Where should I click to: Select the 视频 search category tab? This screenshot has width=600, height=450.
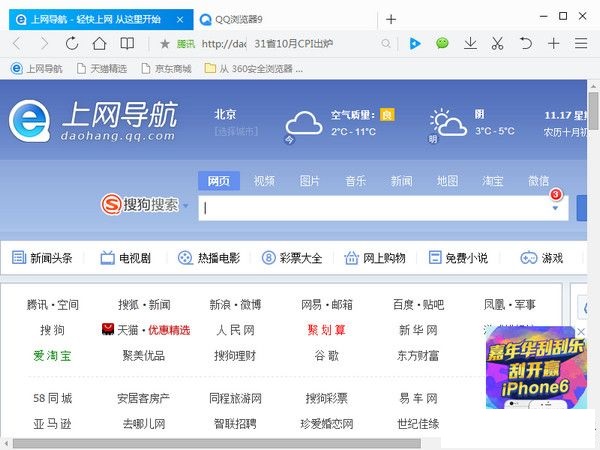(x=264, y=181)
